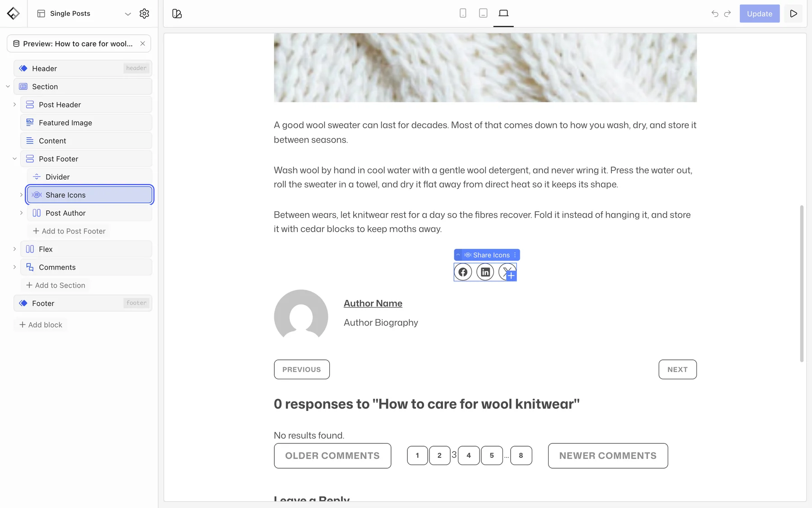The height and width of the screenshot is (508, 812).
Task: Click the Facebook share icon
Action: pyautogui.click(x=463, y=272)
